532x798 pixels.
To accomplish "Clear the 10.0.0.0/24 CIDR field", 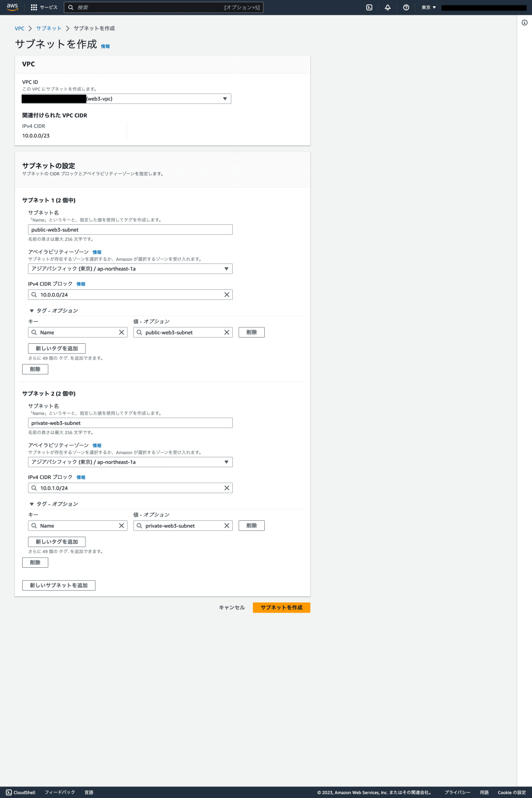I will pyautogui.click(x=227, y=295).
